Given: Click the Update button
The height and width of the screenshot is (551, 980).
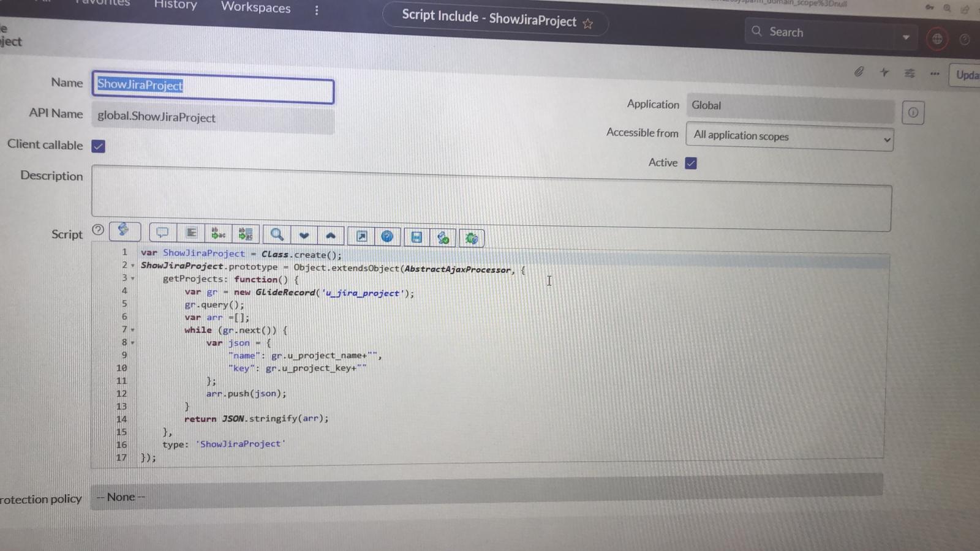Looking at the screenshot, I should (965, 75).
